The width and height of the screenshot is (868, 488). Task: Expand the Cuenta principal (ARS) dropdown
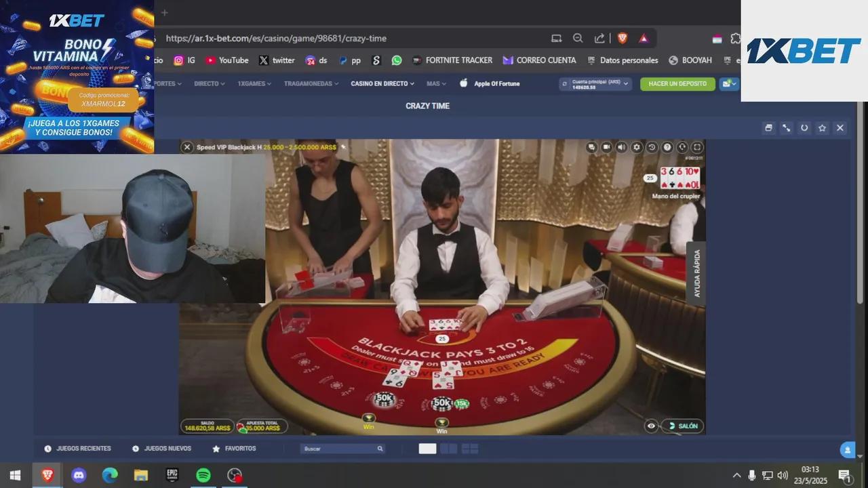click(595, 83)
